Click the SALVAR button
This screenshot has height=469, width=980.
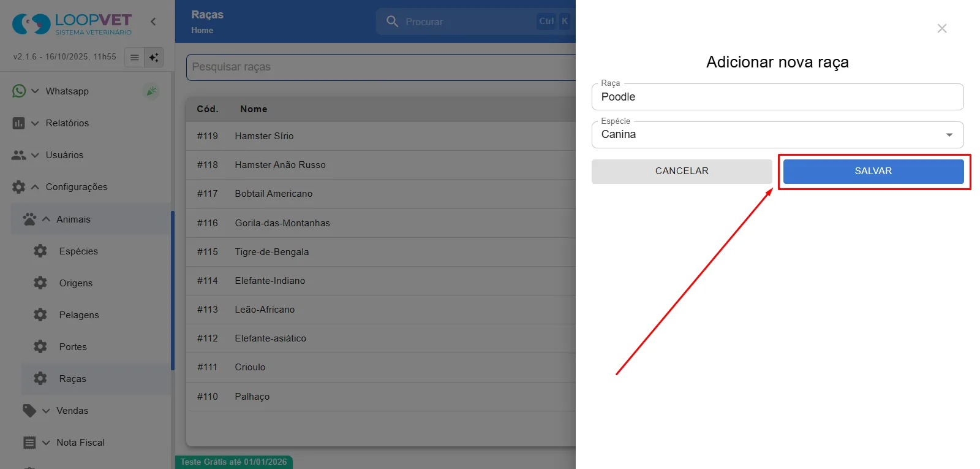(x=873, y=171)
